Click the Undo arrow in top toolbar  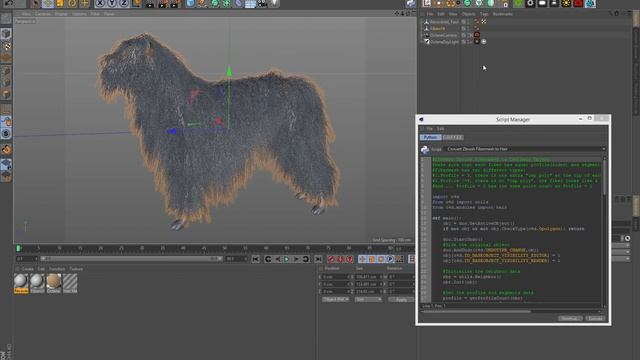pos(9,3)
